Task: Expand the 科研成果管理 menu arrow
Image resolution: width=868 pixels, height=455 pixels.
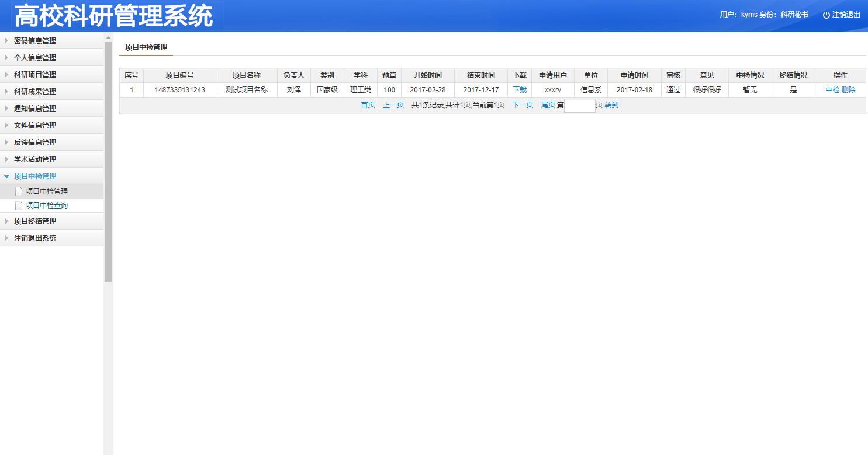Action: pyautogui.click(x=6, y=92)
